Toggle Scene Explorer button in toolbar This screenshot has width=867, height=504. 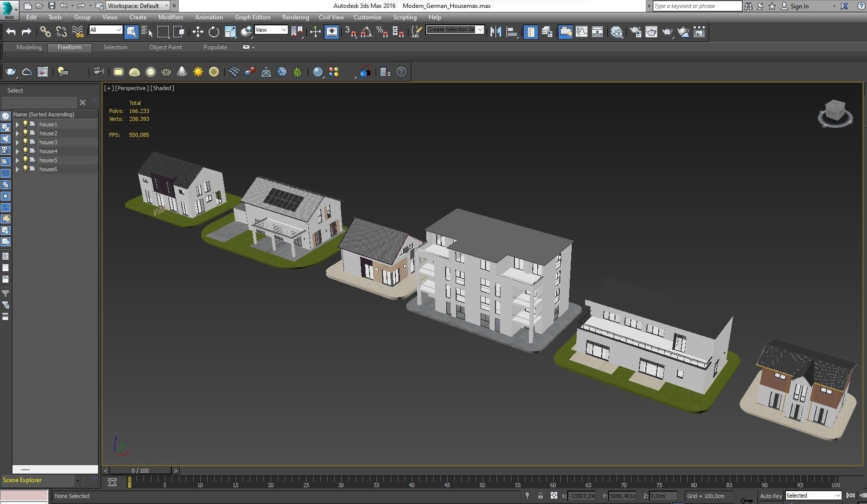pos(531,32)
